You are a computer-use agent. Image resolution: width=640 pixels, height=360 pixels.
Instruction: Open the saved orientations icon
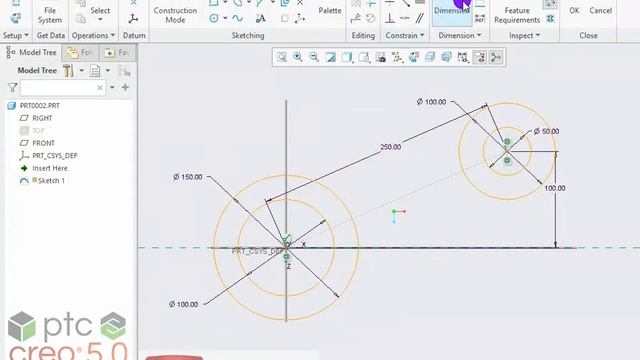(x=364, y=57)
